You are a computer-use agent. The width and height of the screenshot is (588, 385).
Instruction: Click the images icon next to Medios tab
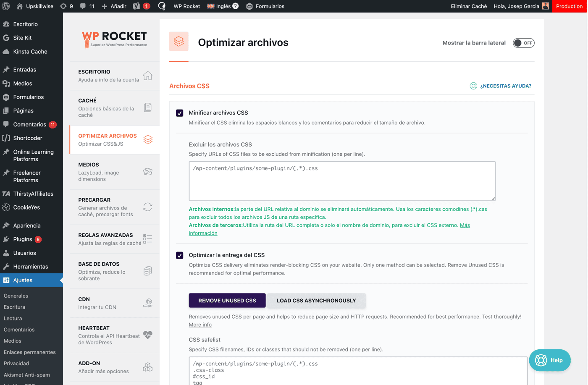click(147, 172)
